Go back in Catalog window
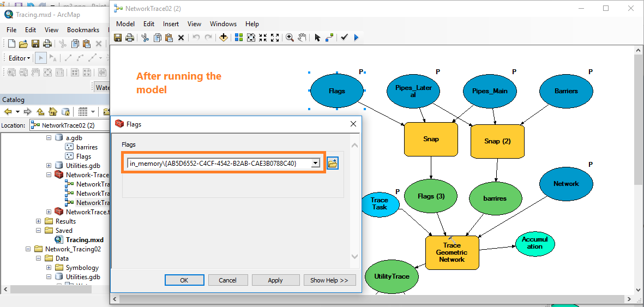The image size is (644, 307). coord(8,111)
